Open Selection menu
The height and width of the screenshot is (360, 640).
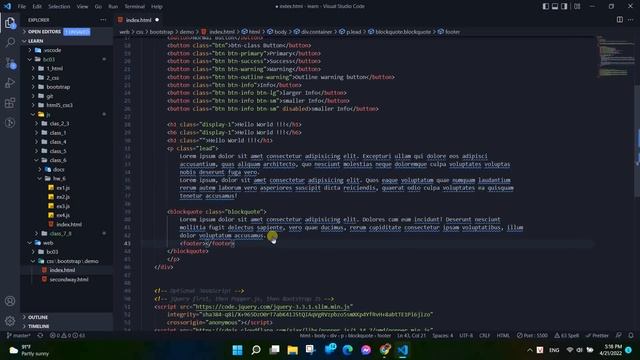pos(59,7)
